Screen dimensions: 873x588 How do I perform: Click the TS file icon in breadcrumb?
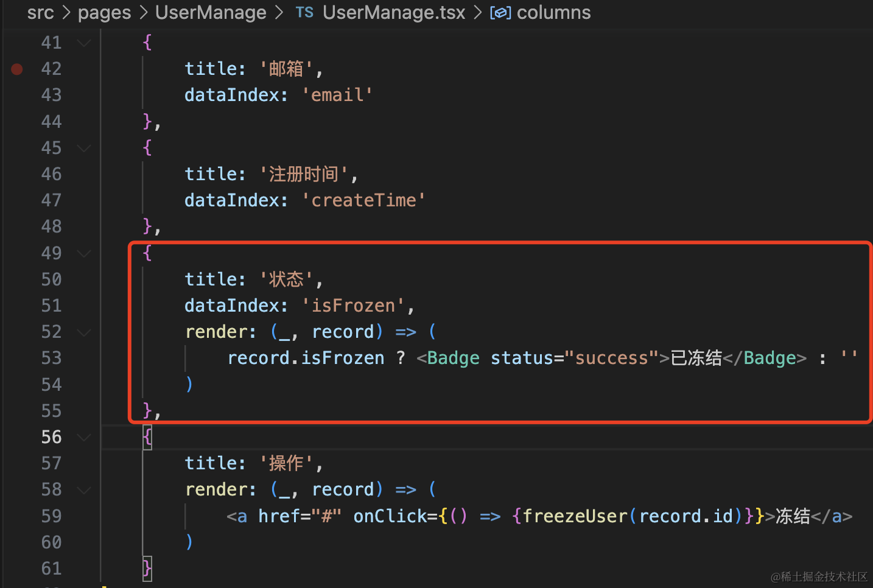pos(304,13)
